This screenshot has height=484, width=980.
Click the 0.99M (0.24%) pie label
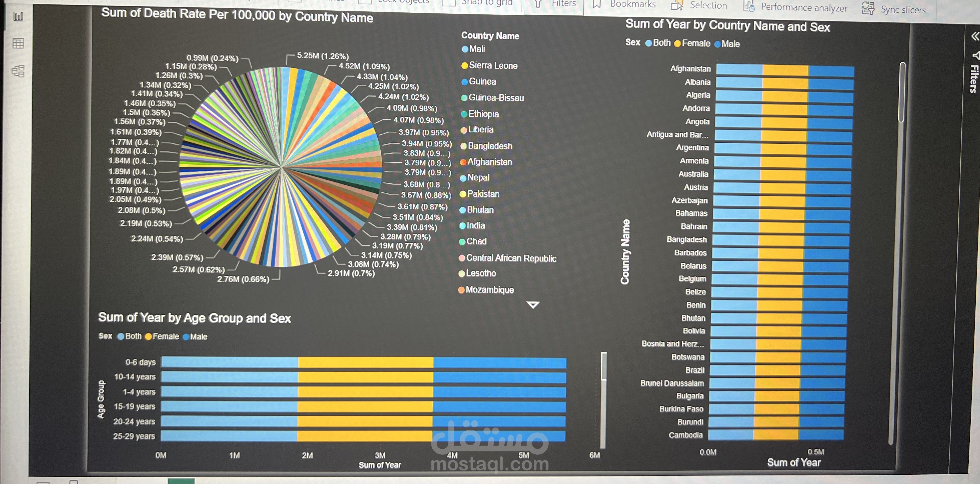(x=212, y=58)
